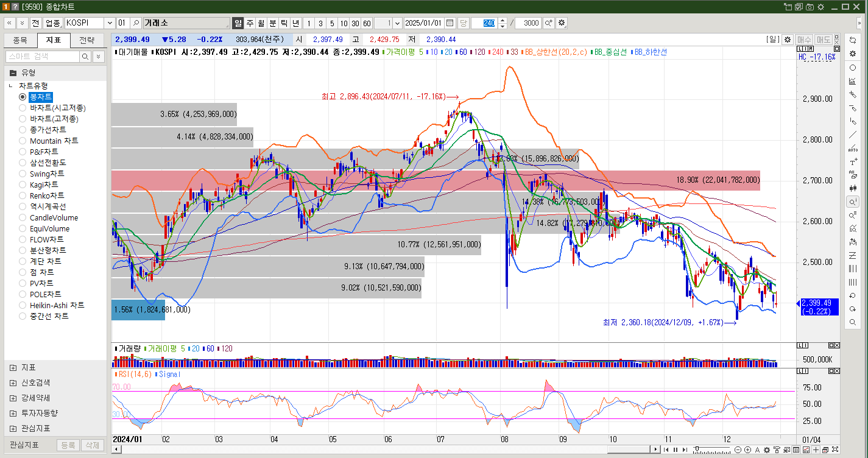Select the 틱 (tick) period button
The height and width of the screenshot is (458, 868).
(x=284, y=23)
